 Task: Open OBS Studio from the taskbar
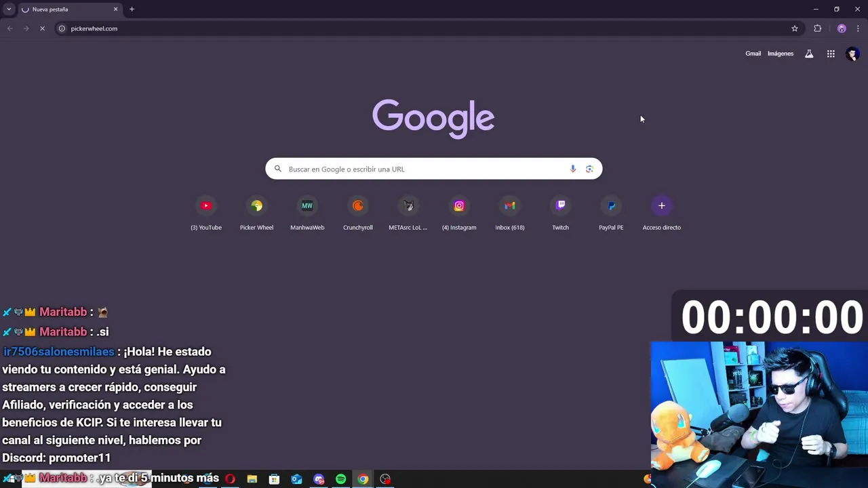click(x=385, y=479)
